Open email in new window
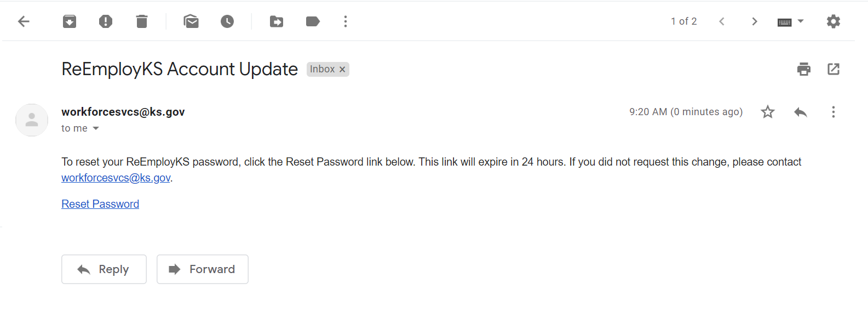868x323 pixels. tap(833, 69)
